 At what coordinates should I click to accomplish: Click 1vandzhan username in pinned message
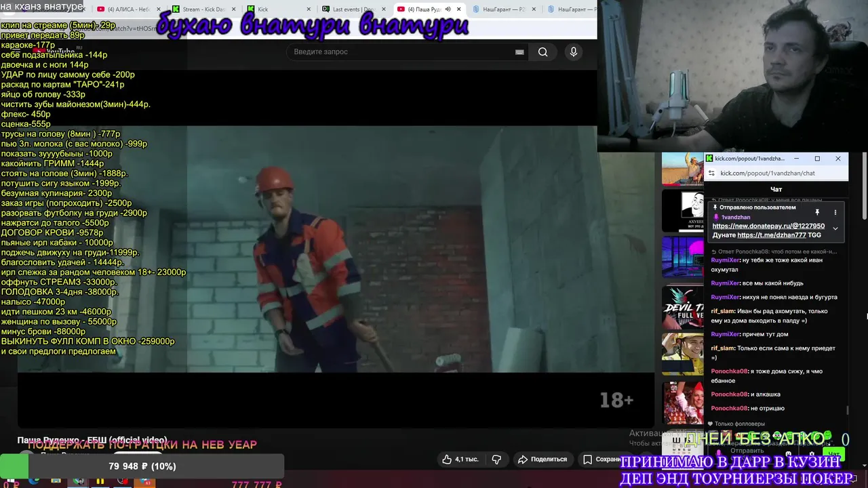(736, 217)
